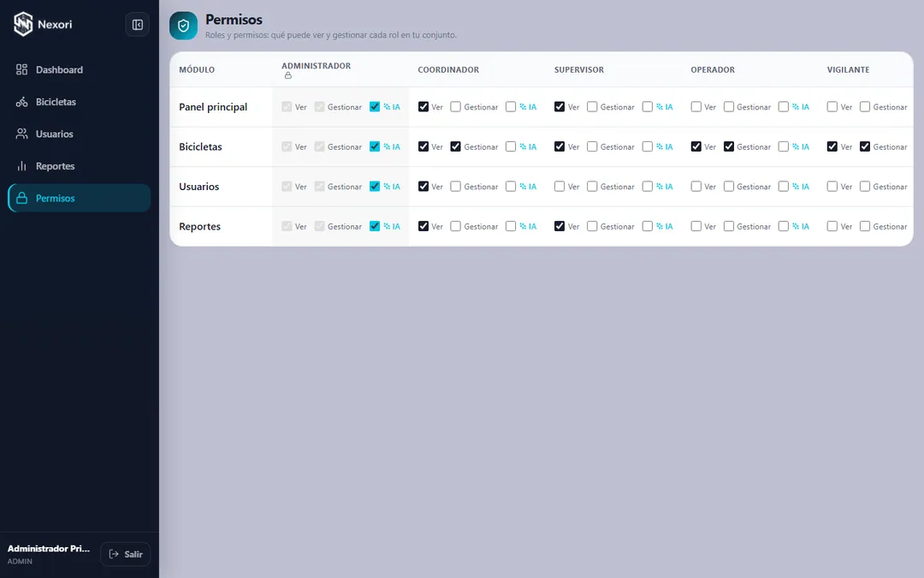Open the Dashboard section
This screenshot has height=578, width=924.
click(79, 69)
